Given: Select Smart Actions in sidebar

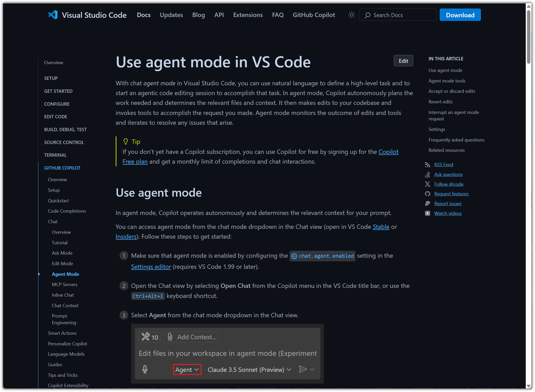Looking at the screenshot, I should pos(62,333).
